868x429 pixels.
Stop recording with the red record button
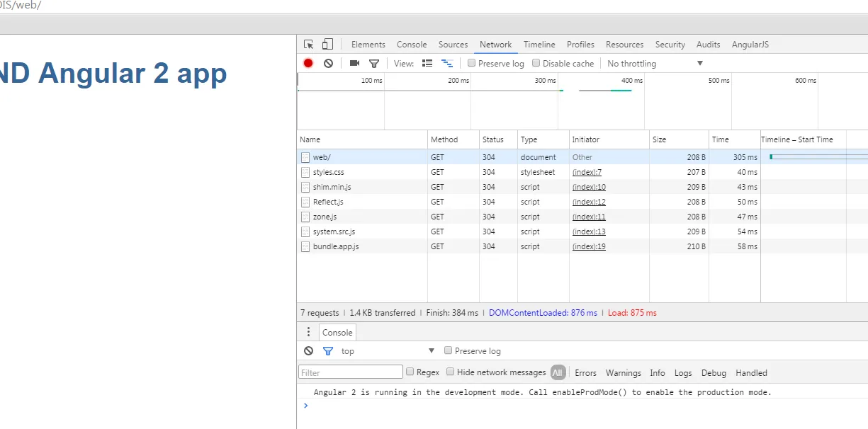tap(308, 63)
